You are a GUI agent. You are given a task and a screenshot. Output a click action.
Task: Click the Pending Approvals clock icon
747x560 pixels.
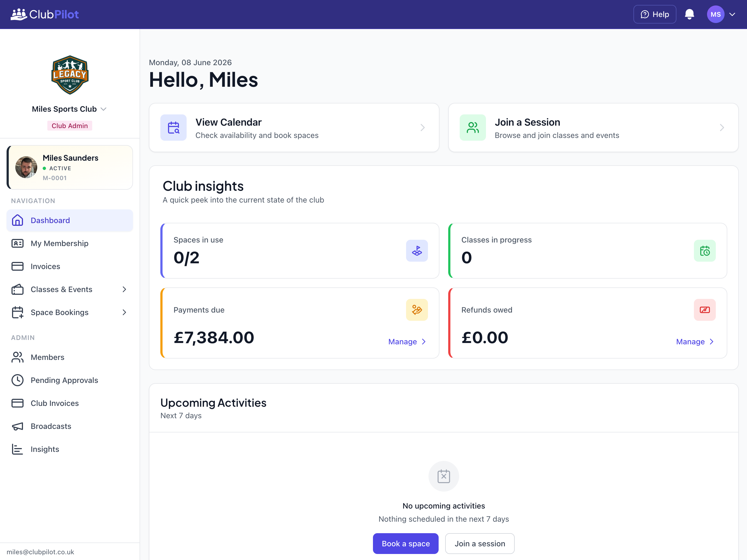pyautogui.click(x=18, y=380)
